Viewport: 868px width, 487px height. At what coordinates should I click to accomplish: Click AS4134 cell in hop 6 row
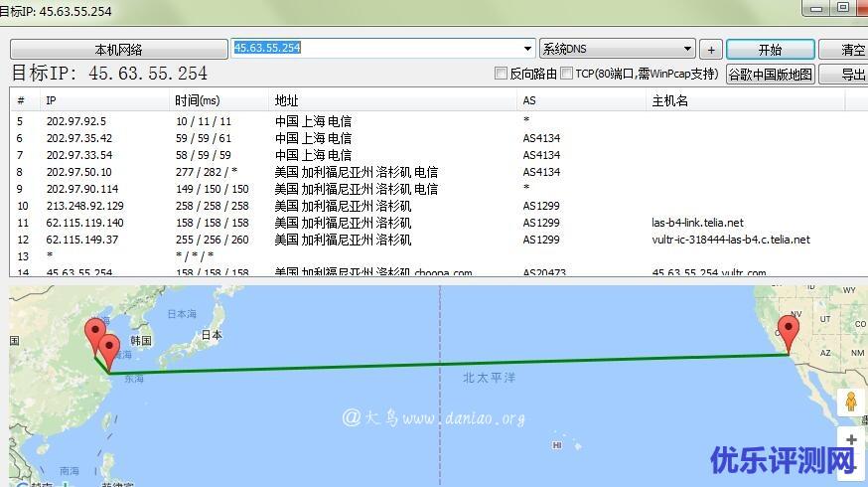tap(541, 138)
